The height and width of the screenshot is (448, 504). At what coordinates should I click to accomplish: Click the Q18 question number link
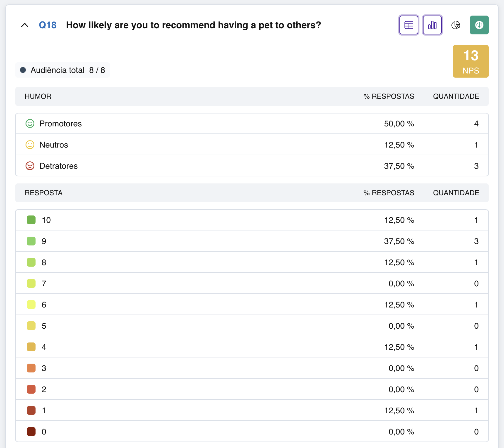48,25
